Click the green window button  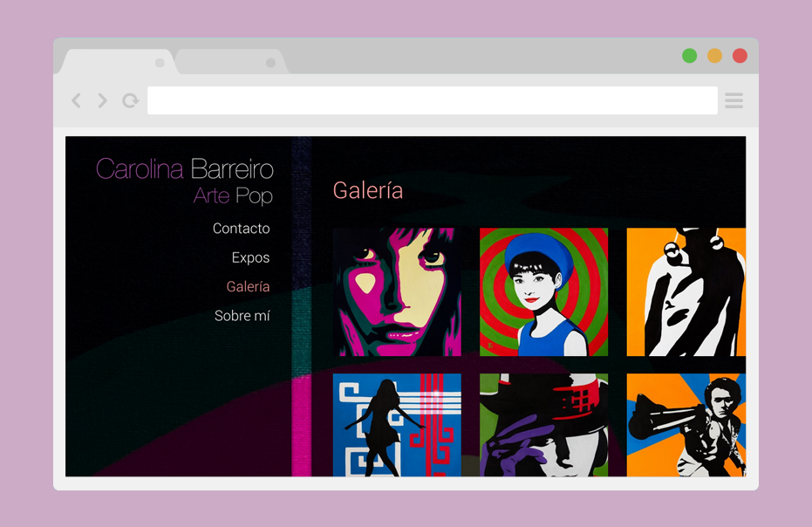[x=689, y=56]
